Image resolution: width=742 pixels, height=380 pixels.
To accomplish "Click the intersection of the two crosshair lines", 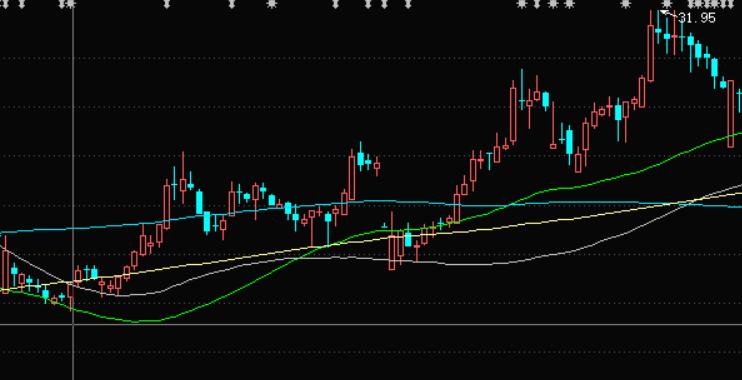I will point(73,325).
